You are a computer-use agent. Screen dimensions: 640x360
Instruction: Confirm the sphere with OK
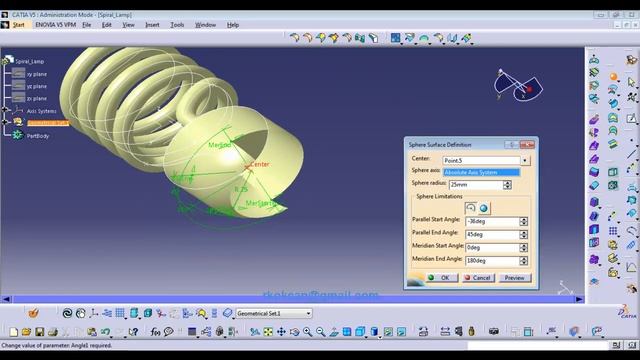441,278
